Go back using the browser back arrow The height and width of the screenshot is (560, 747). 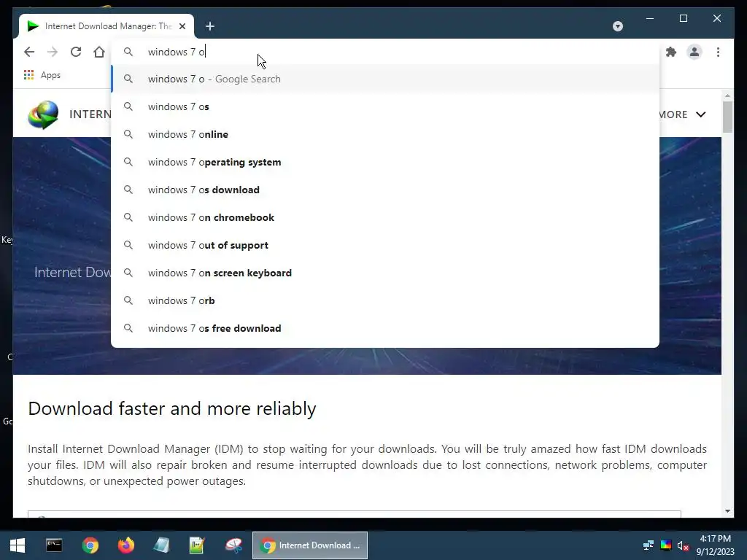(x=29, y=52)
